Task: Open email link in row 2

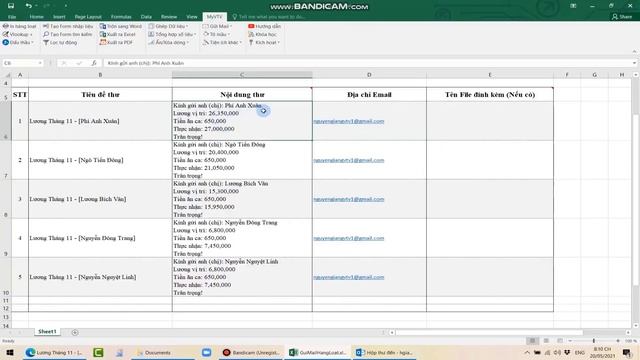Action: pos(349,160)
